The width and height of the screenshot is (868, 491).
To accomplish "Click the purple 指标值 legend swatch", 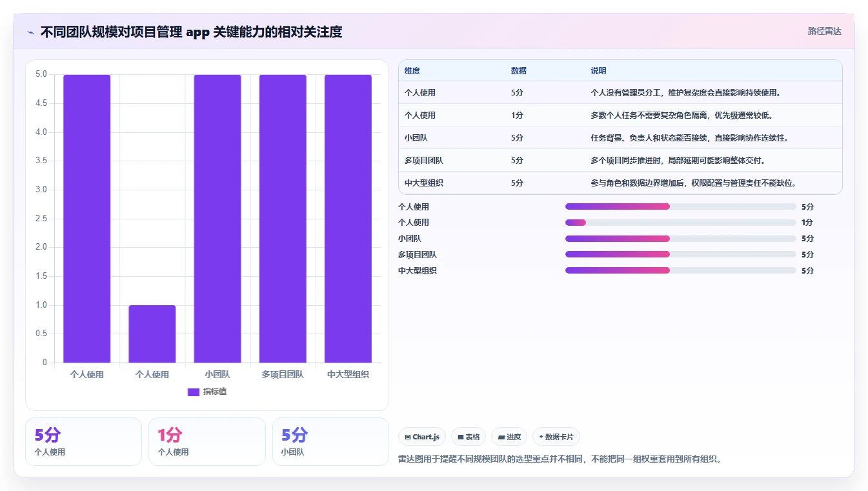I will pyautogui.click(x=193, y=392).
